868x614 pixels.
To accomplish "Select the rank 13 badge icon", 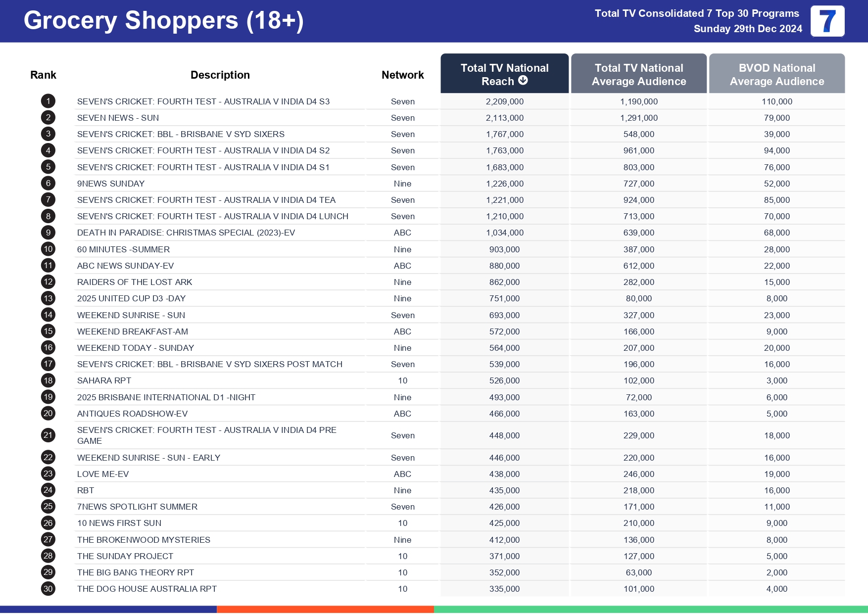I will pos(48,298).
